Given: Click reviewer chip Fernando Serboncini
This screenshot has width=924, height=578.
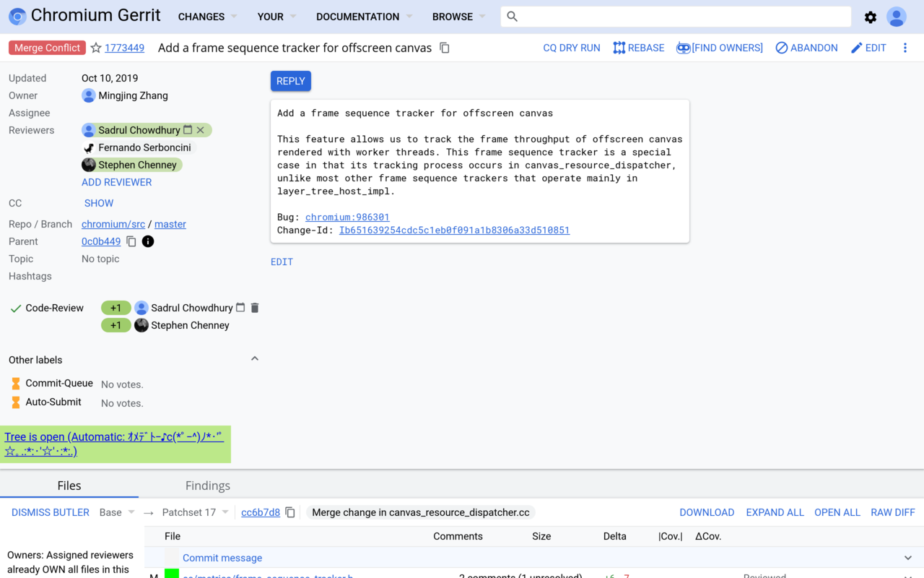Looking at the screenshot, I should coord(139,147).
